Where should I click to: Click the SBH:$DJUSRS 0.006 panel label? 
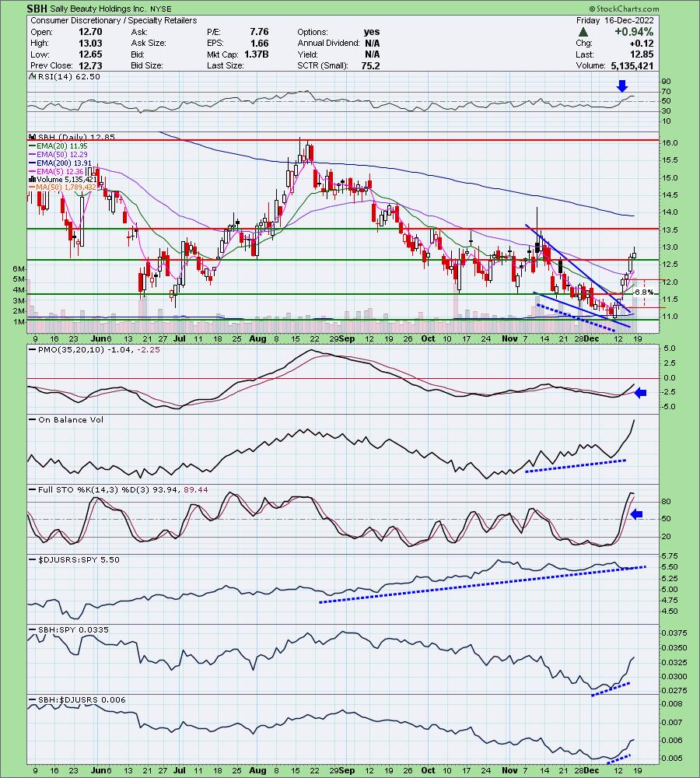click(82, 699)
